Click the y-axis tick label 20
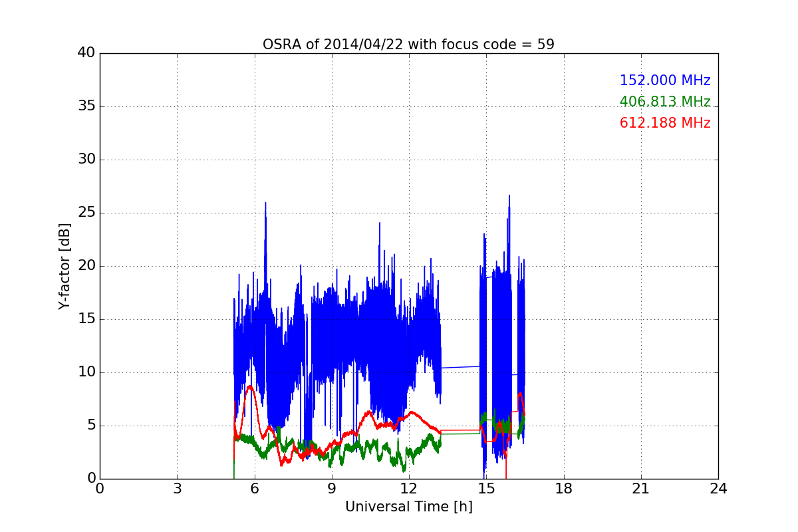The image size is (798, 532). [87, 266]
